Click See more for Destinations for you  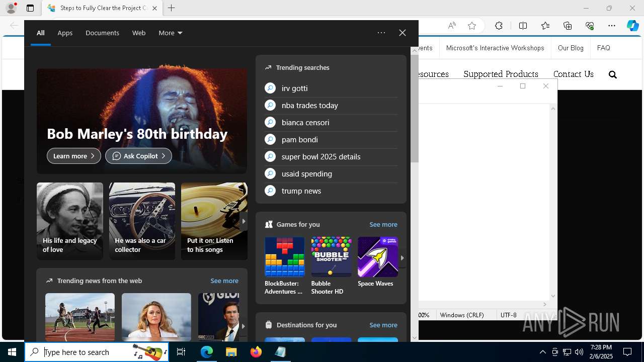(383, 325)
